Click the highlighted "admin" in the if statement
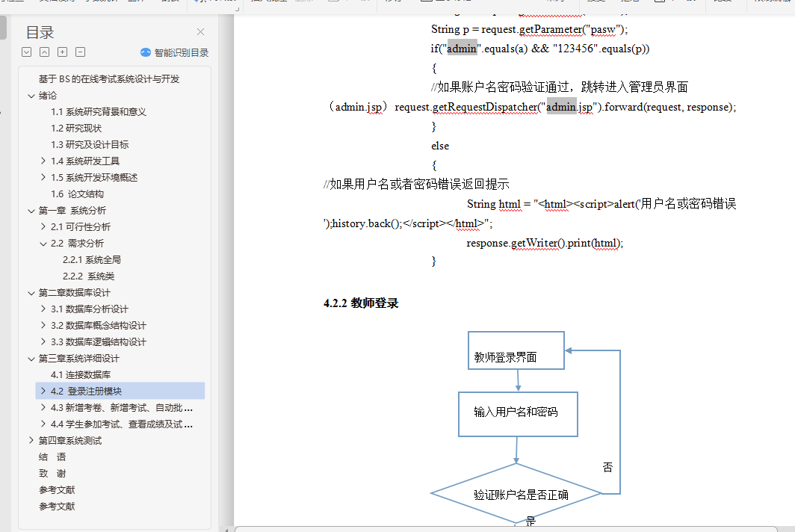Screen dimensions: 795x532 (x=462, y=48)
